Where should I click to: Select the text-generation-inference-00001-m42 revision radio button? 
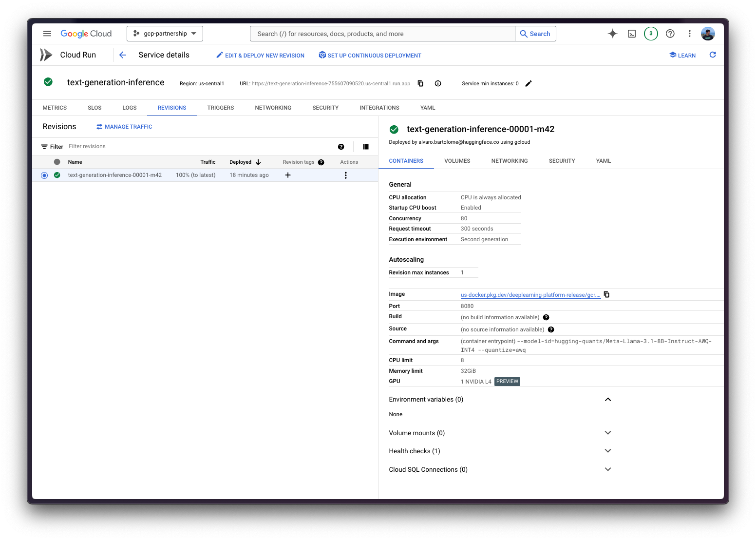click(x=44, y=175)
